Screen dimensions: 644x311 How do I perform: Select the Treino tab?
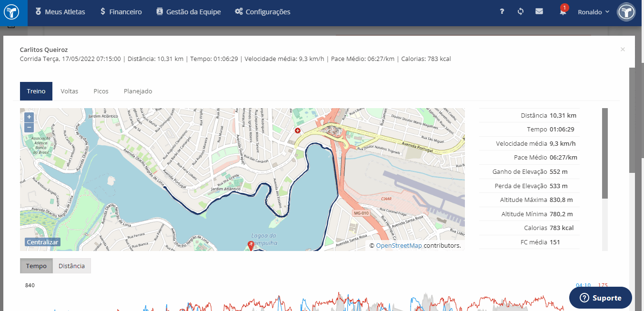pyautogui.click(x=36, y=91)
